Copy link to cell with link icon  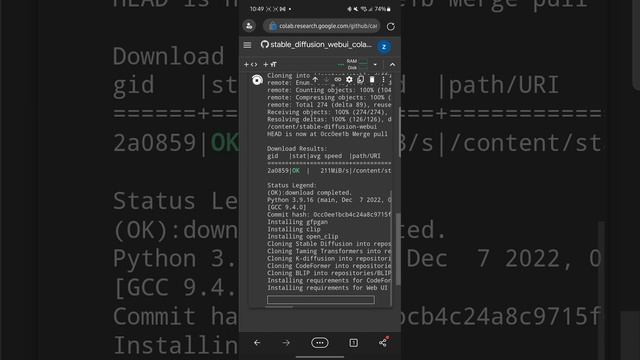(x=338, y=80)
